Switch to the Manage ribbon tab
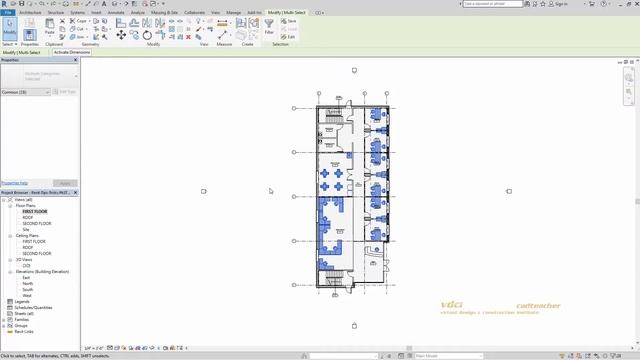Image resolution: width=640 pixels, height=360 pixels. click(233, 13)
